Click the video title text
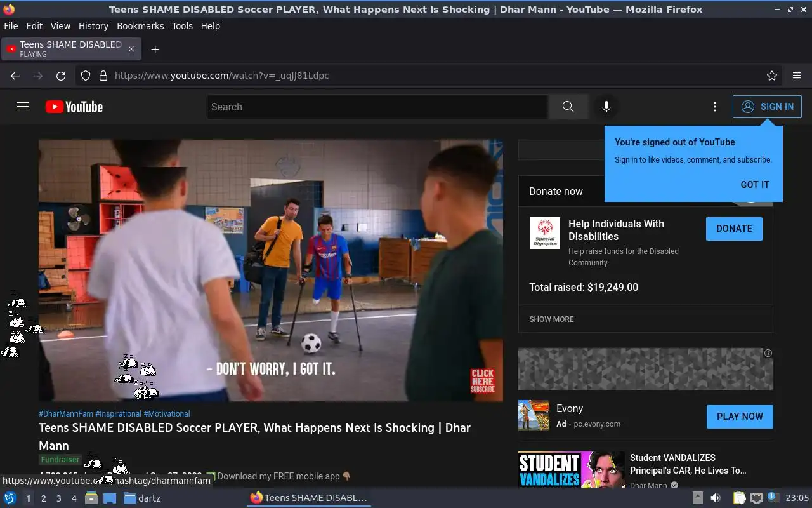 point(254,436)
